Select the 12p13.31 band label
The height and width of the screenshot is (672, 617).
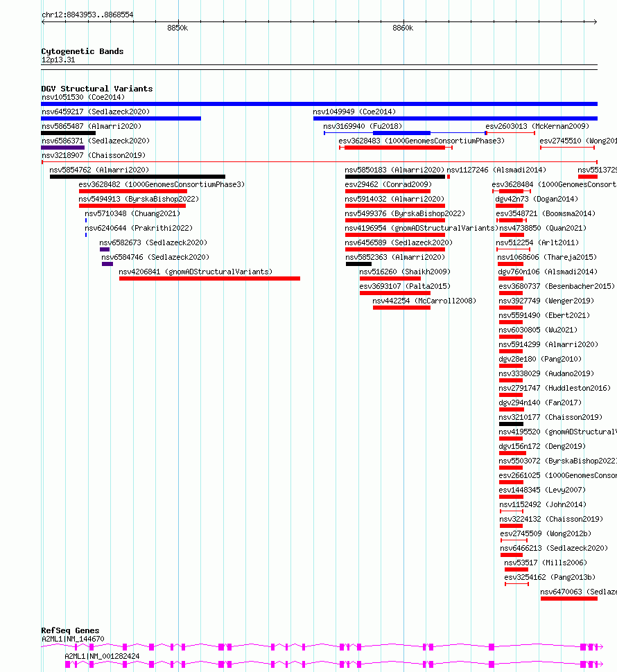58,60
